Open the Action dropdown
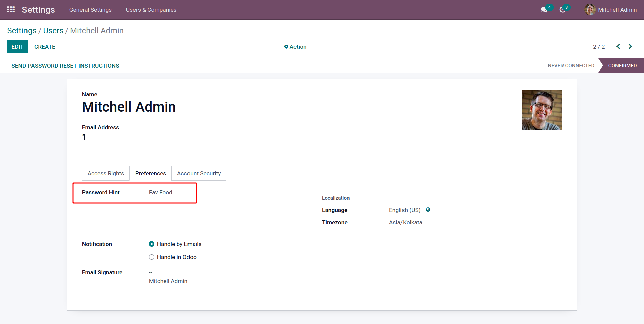 click(295, 47)
